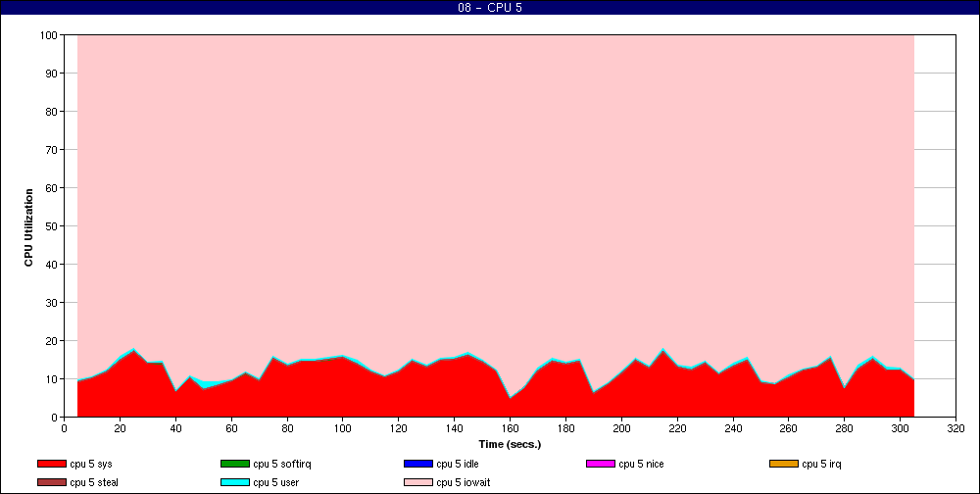Click the 'Time (secs.)' x-axis label
980x494 pixels.
point(510,445)
